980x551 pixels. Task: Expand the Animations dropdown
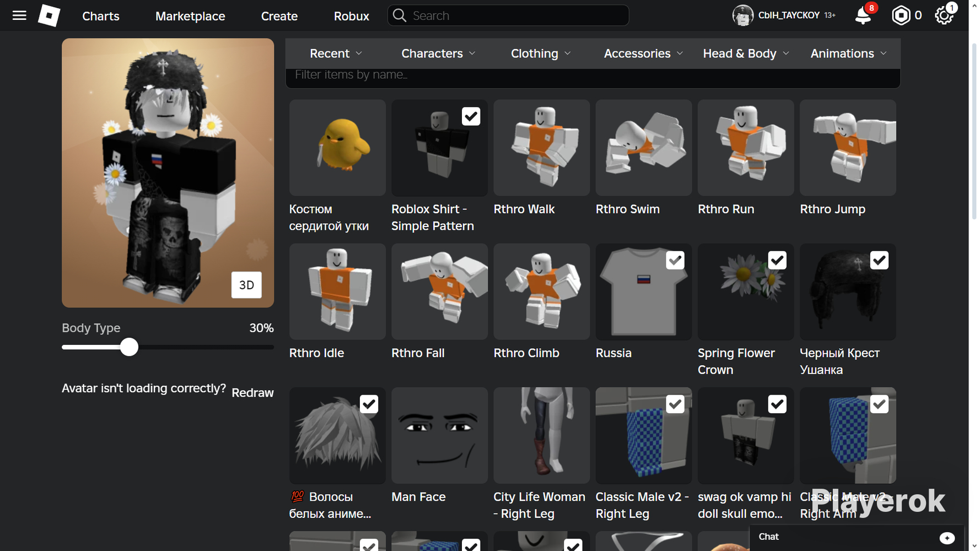(848, 53)
